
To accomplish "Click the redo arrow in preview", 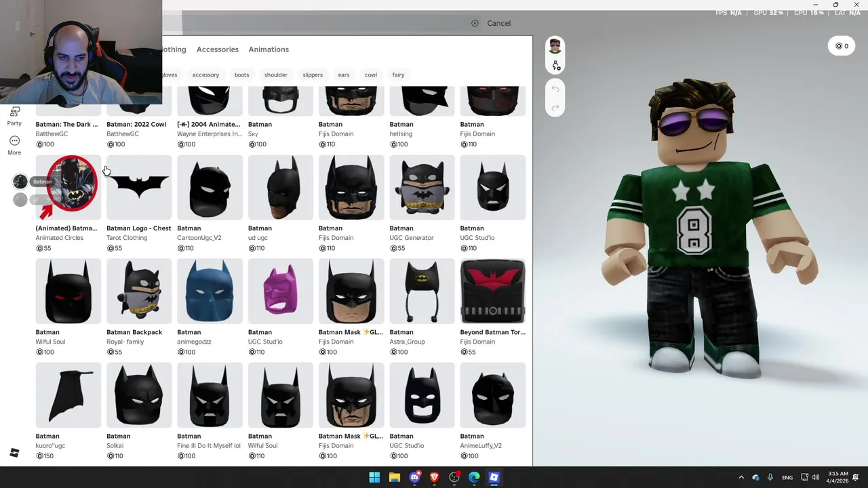I will coord(555,108).
